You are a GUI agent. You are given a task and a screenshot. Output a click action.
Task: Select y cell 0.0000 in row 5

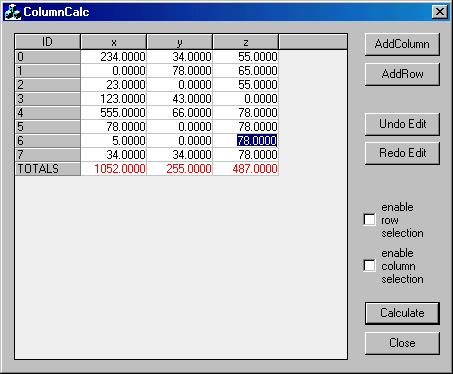point(179,127)
